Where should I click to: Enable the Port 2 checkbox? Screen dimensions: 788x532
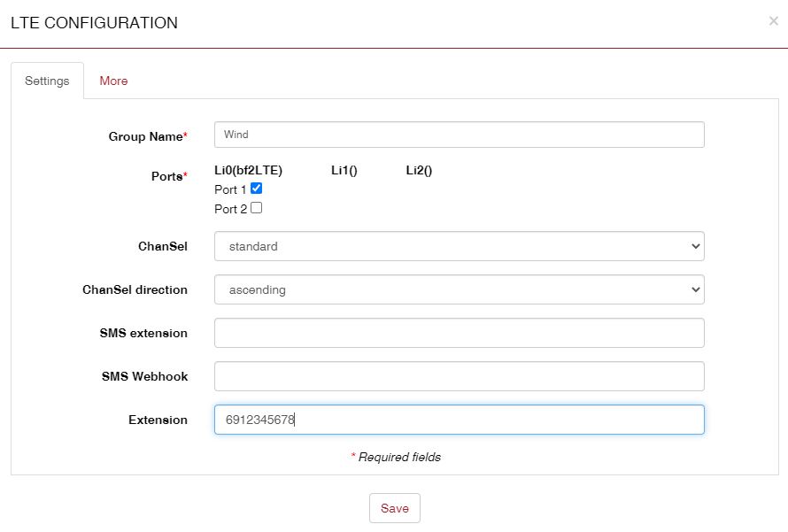tap(257, 208)
